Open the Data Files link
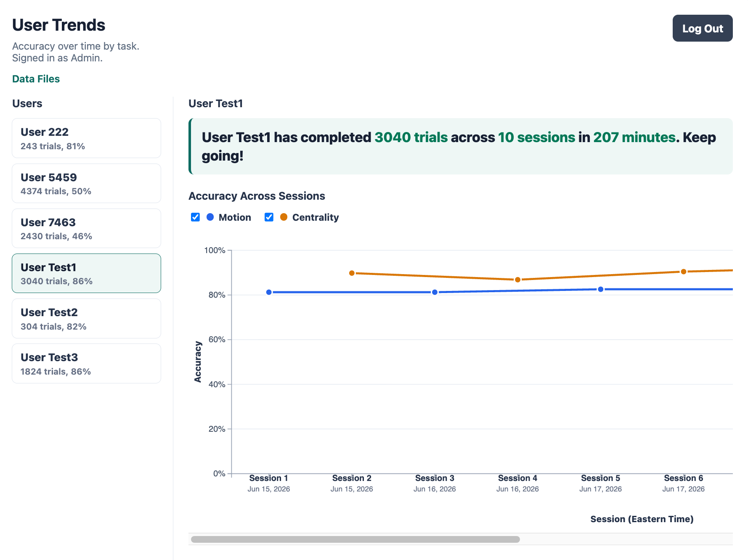The height and width of the screenshot is (560, 748). pos(36,79)
